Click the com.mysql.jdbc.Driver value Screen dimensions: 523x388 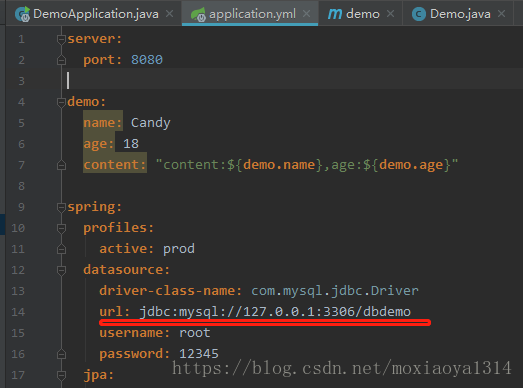[x=335, y=291]
